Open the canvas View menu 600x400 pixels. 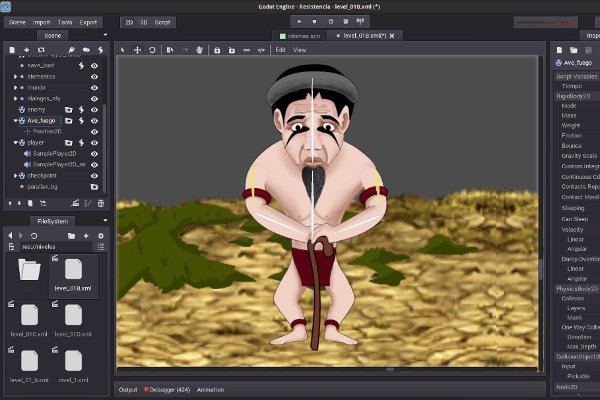[x=300, y=50]
